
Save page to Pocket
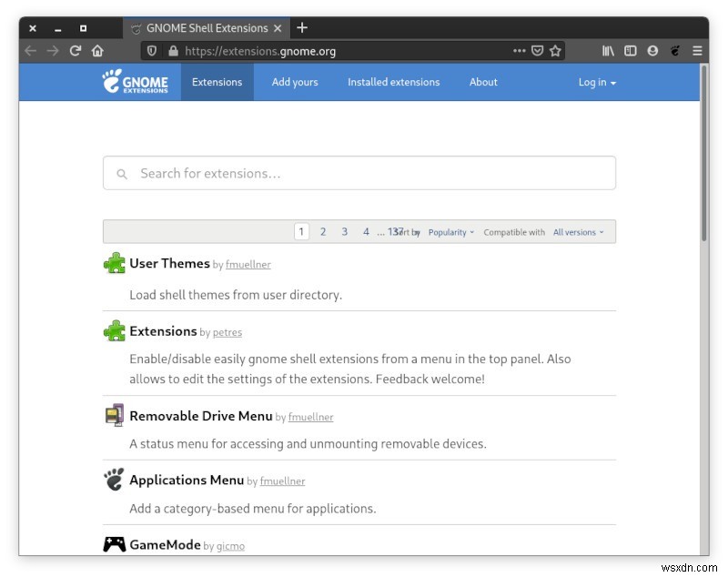point(538,51)
